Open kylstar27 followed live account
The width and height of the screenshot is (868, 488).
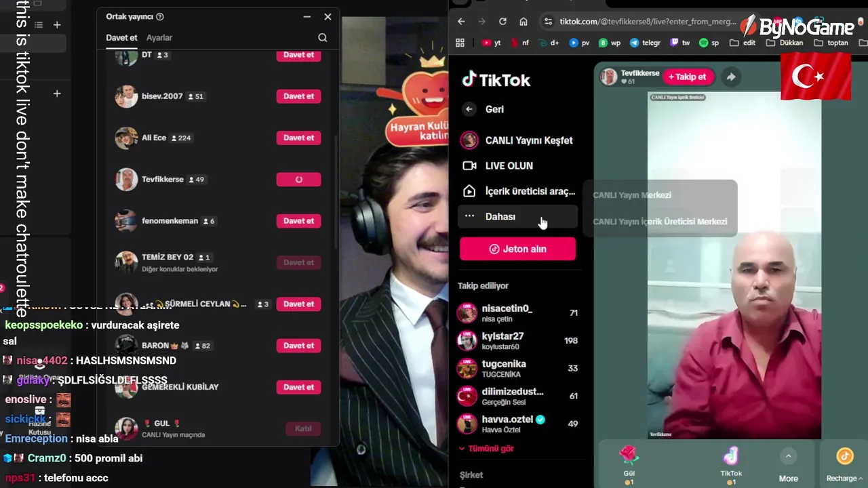518,341
